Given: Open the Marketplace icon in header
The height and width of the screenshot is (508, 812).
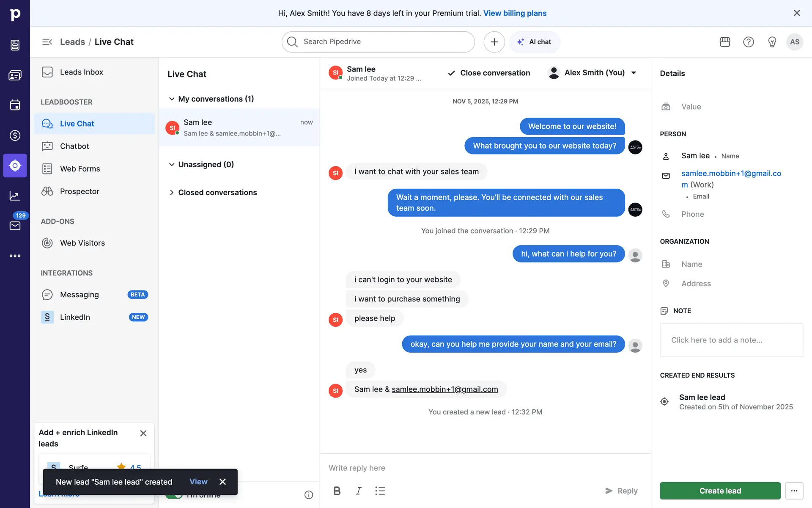Looking at the screenshot, I should pos(725,42).
